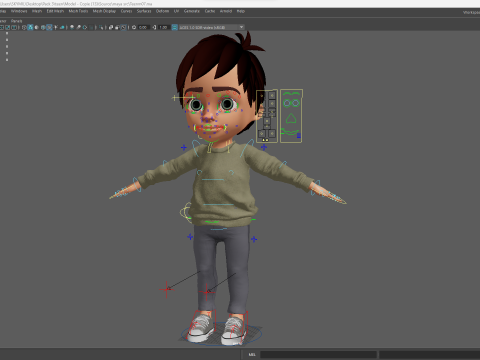
Task: Open the Mesh menu
Action: click(x=37, y=11)
